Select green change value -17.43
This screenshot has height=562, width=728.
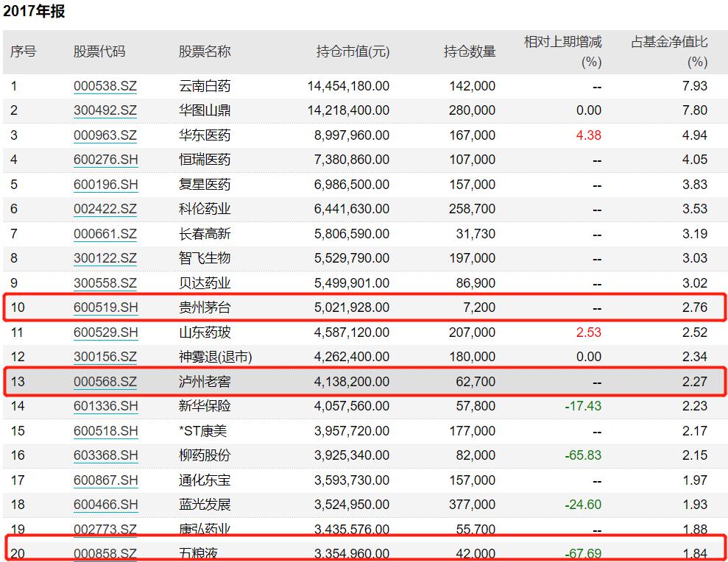[x=583, y=406]
